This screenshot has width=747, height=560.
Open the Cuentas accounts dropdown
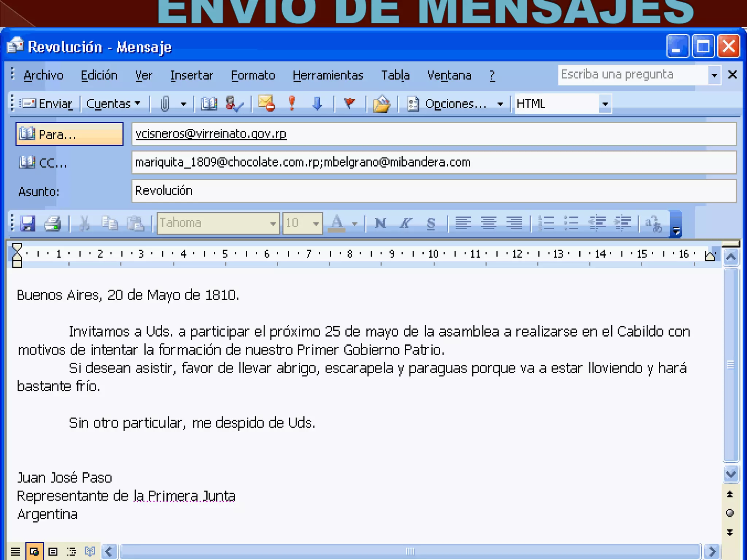(x=113, y=104)
